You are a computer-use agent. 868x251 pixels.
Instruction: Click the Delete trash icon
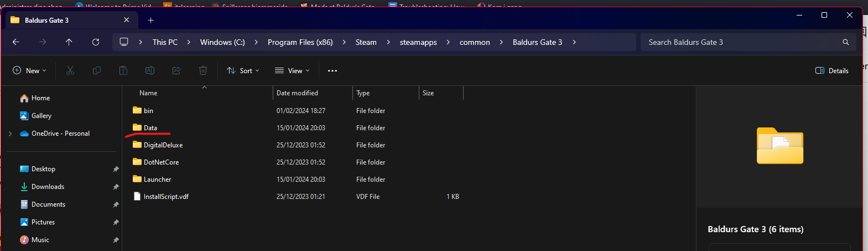point(203,70)
